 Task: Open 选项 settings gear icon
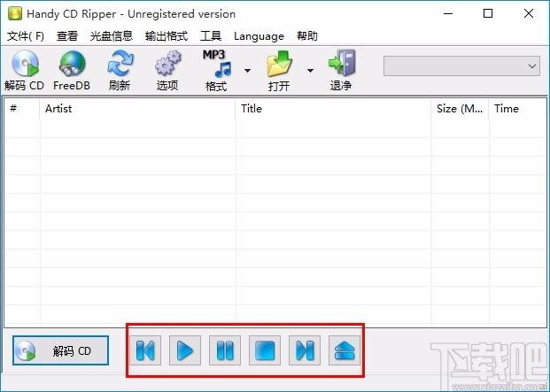pos(167,71)
